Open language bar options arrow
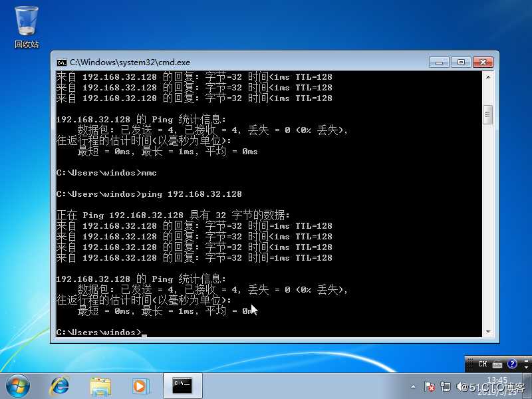This screenshot has height=399, width=532. click(x=527, y=368)
